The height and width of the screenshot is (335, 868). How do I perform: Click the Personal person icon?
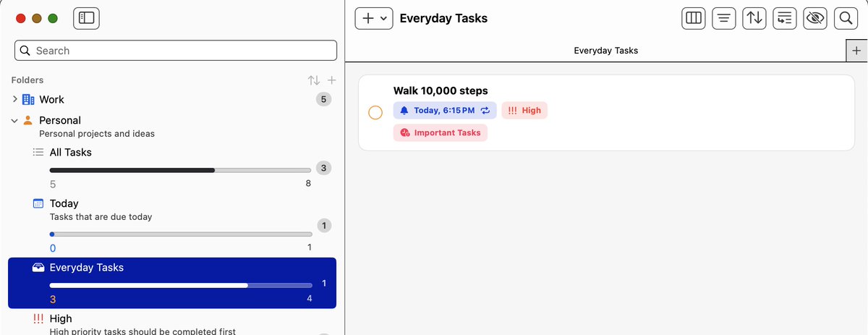point(28,120)
